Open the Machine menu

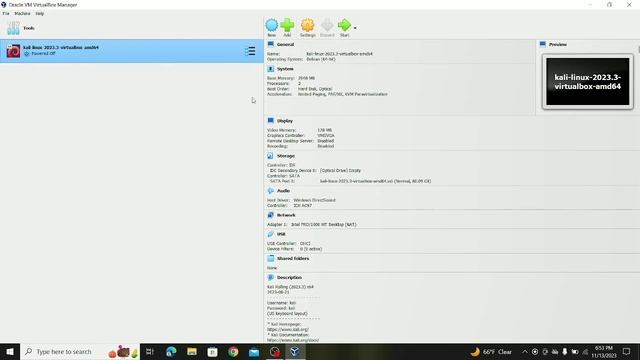[22, 13]
